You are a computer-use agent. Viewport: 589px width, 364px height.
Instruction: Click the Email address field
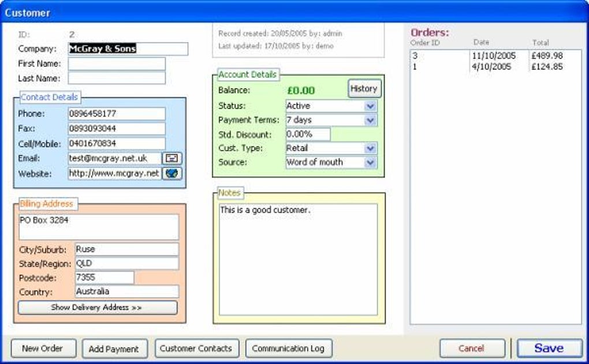point(114,159)
